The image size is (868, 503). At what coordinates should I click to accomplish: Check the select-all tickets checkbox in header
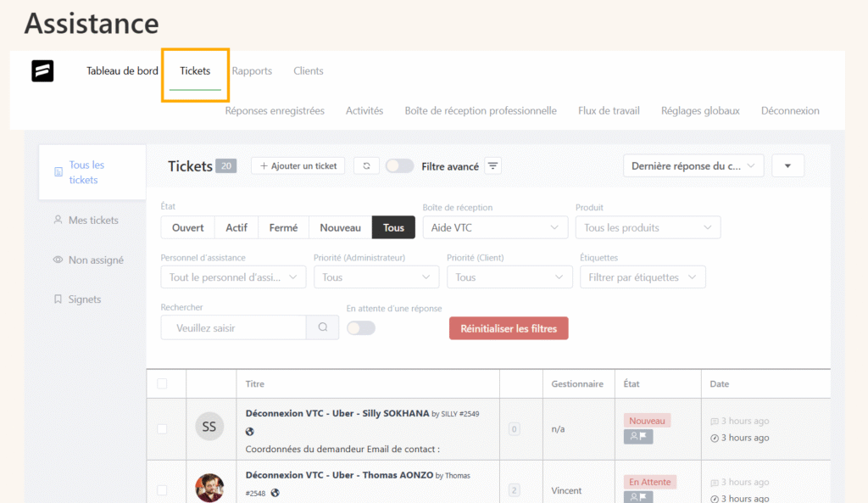(162, 383)
